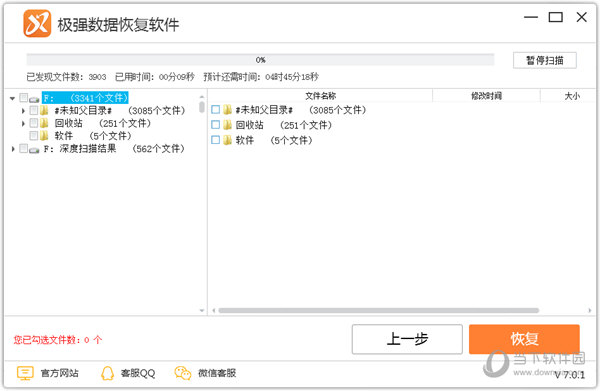Click tree scrollbar up arrow

pyautogui.click(x=202, y=96)
